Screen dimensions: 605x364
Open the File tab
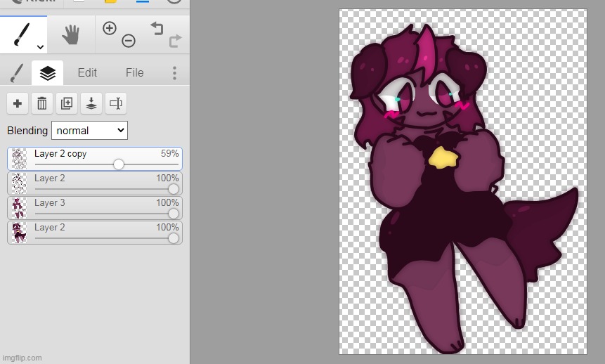tap(134, 72)
